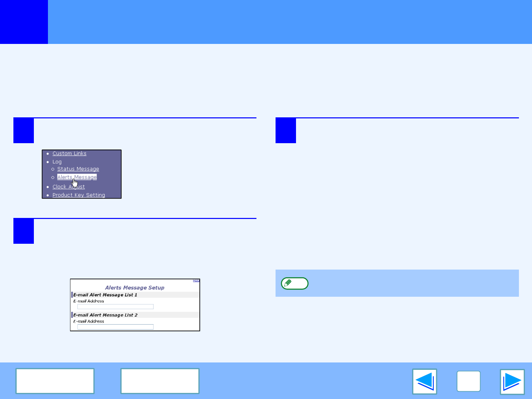Open the Clock Adjust link
The width and height of the screenshot is (532, 399).
tap(60, 187)
